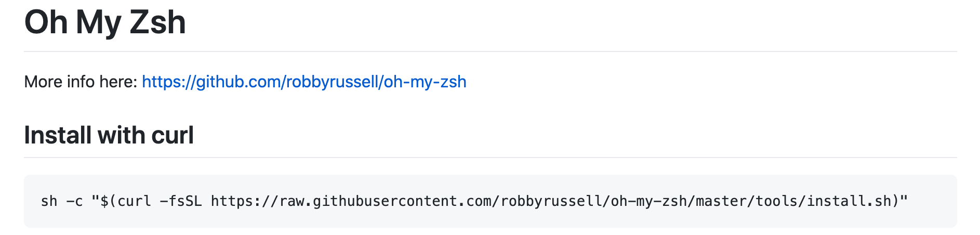This screenshot has width=980, height=235.
Task: Click "https://" in the code block command
Action: tap(245, 201)
